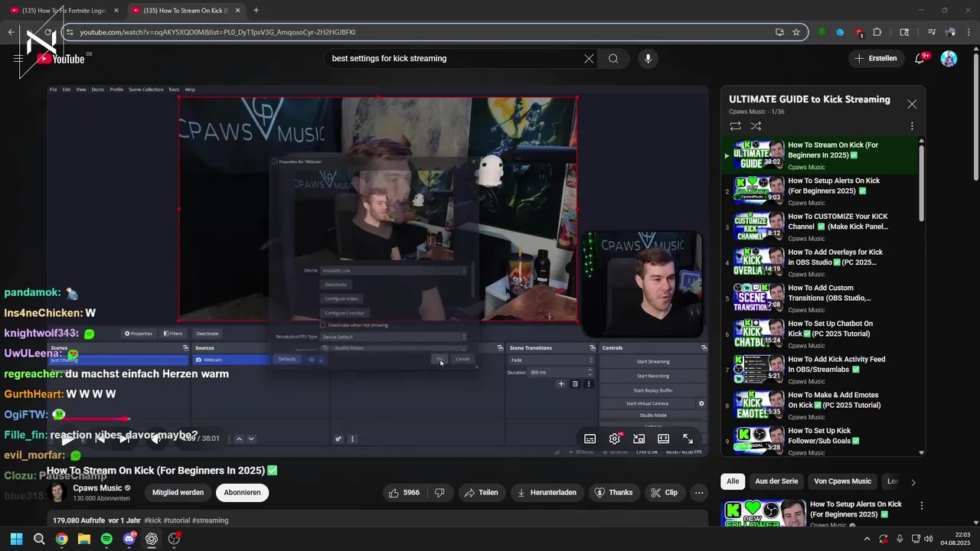
Task: Dislike the video
Action: click(x=439, y=492)
